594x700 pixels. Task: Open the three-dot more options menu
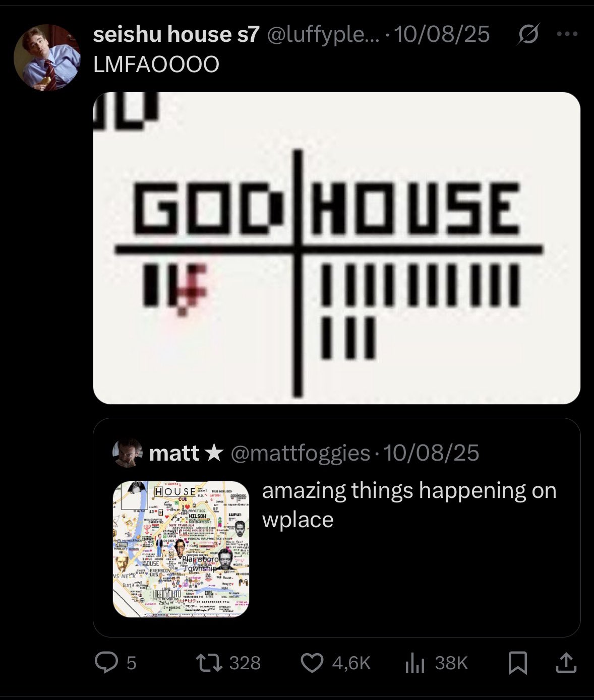567,34
